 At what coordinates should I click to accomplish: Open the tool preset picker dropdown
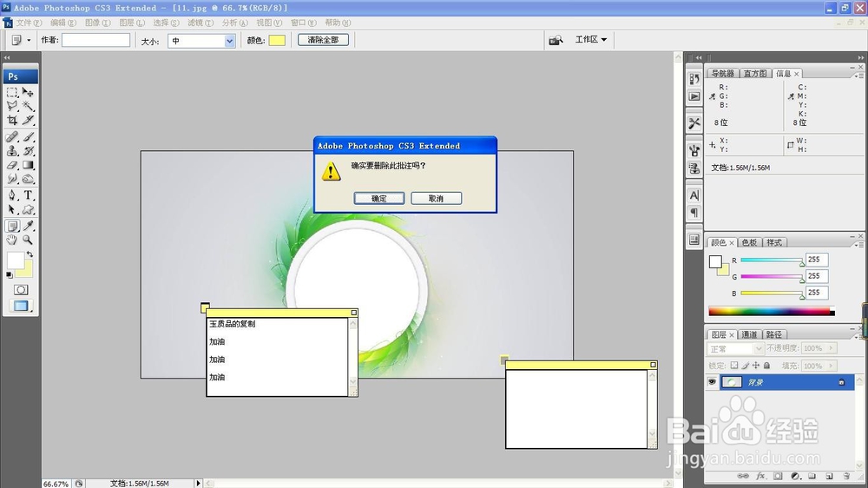coord(29,41)
